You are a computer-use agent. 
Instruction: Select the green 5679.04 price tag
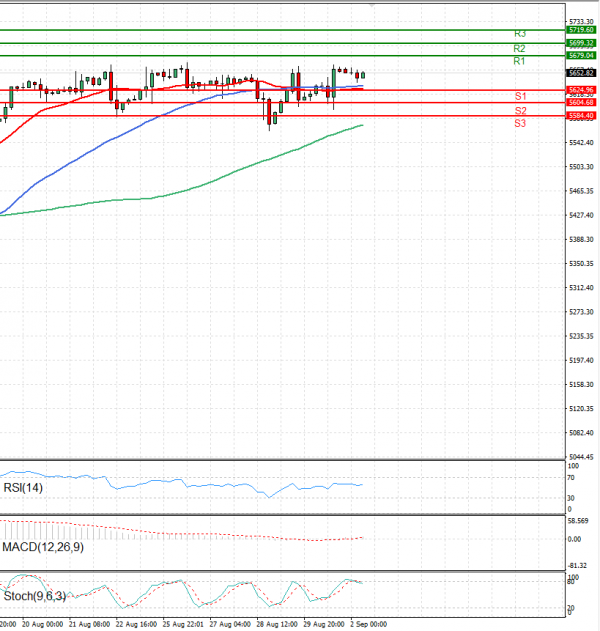click(x=581, y=56)
